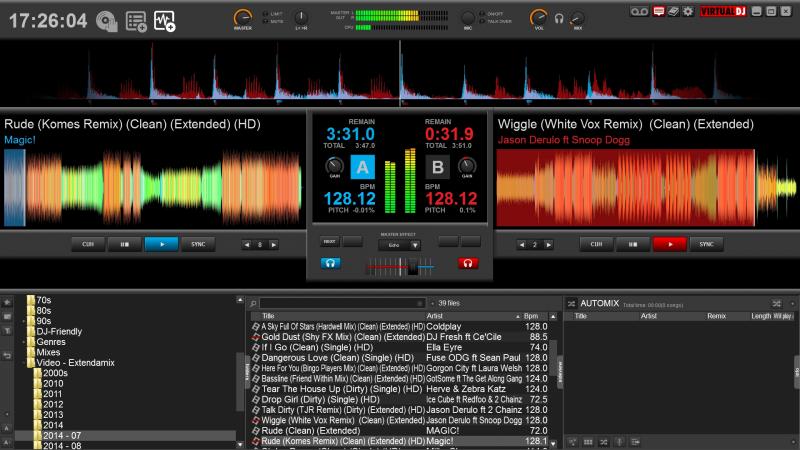This screenshot has width=800, height=450.
Task: Click the record (tape) icon in top bar
Action: 641,11
